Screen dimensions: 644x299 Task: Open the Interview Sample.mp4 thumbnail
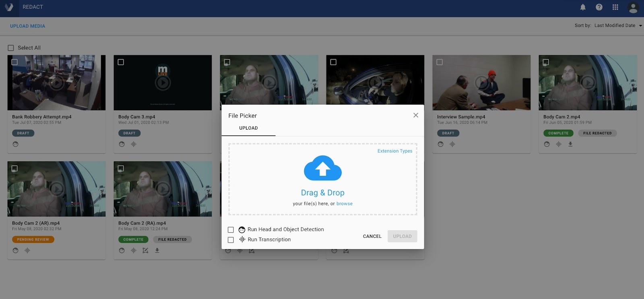[x=481, y=82]
